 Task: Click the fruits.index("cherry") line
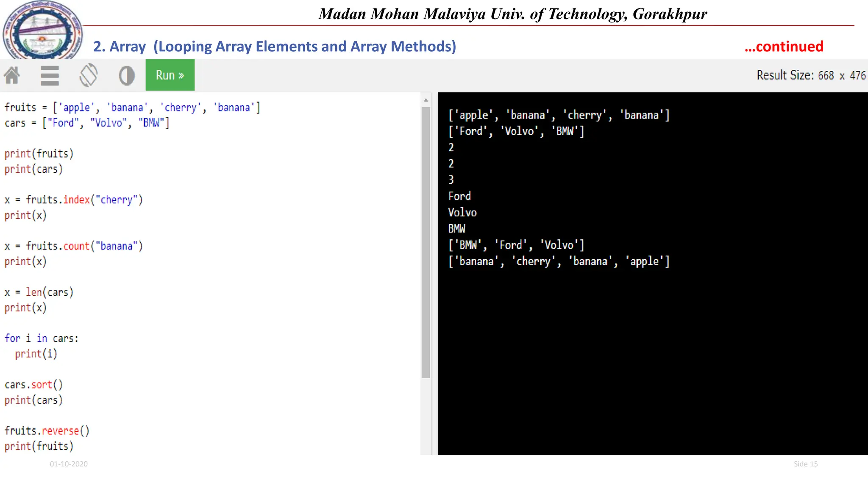coord(74,200)
